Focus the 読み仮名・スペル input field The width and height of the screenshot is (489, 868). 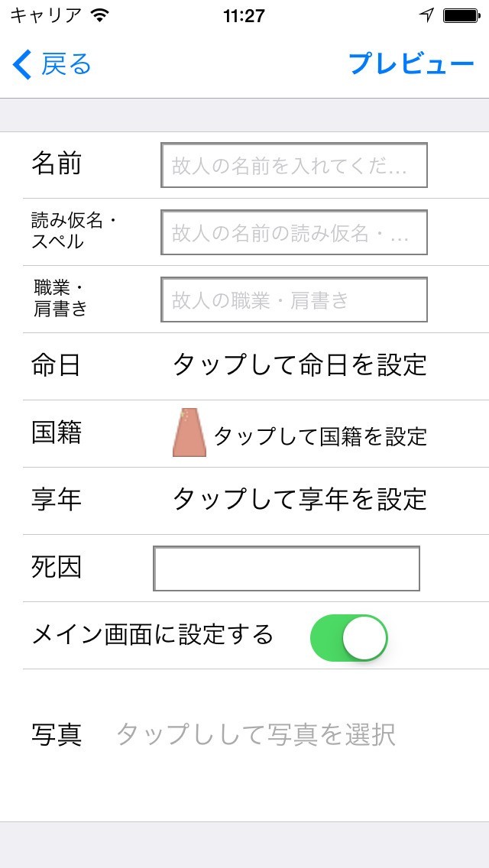click(293, 232)
